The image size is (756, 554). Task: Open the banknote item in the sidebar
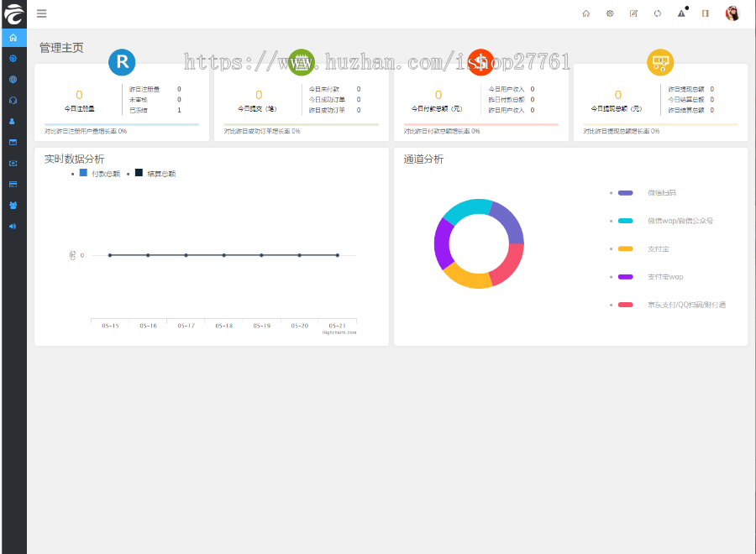(13, 164)
